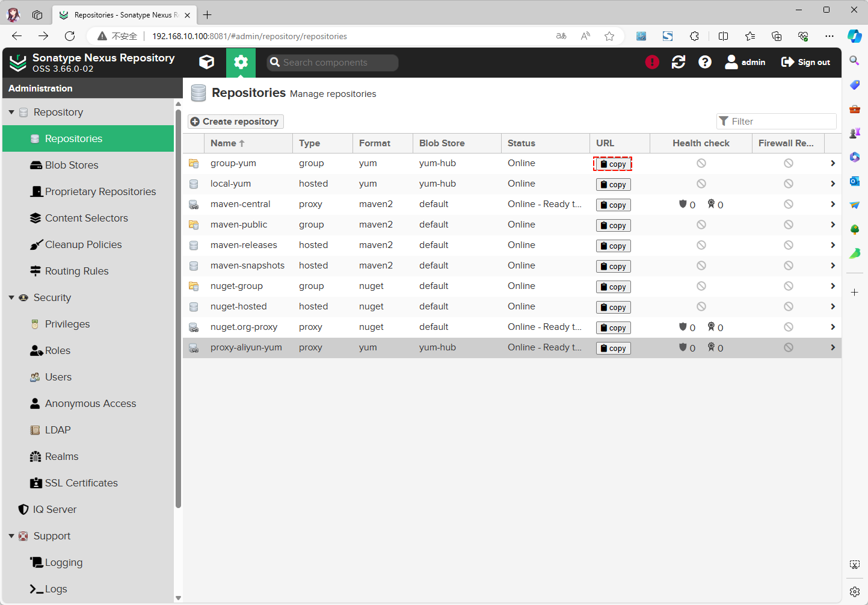
Task: Click Sign out button
Action: click(x=805, y=62)
